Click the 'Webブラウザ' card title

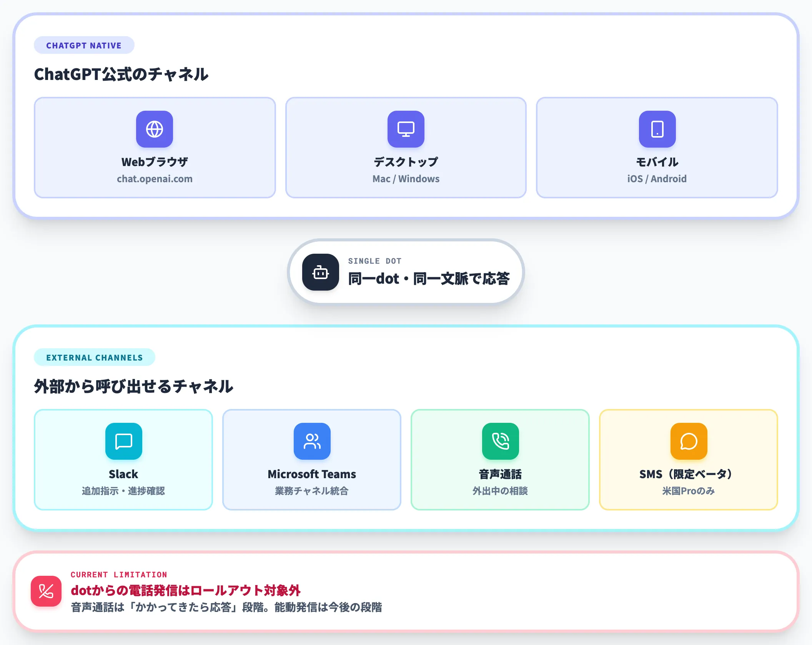[x=155, y=162]
